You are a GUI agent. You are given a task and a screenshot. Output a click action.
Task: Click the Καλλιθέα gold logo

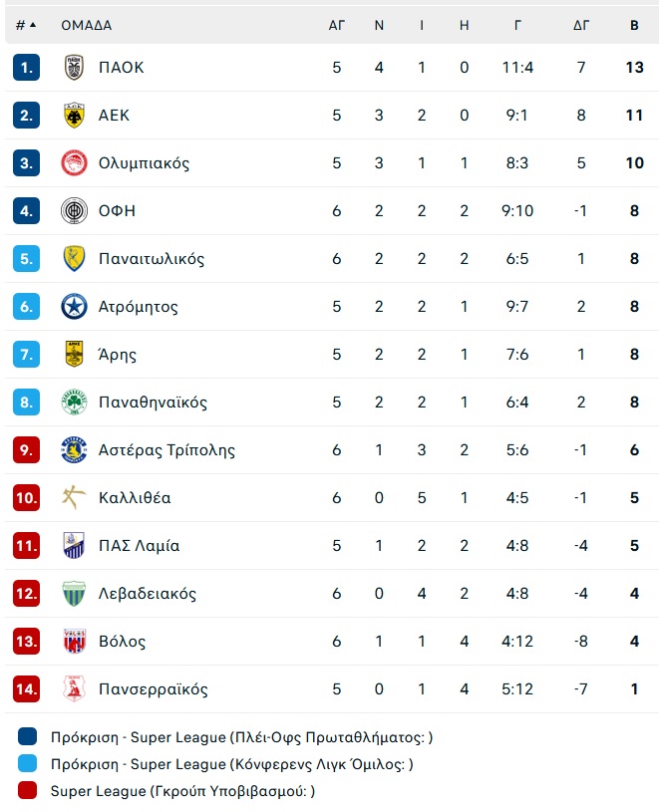74,497
